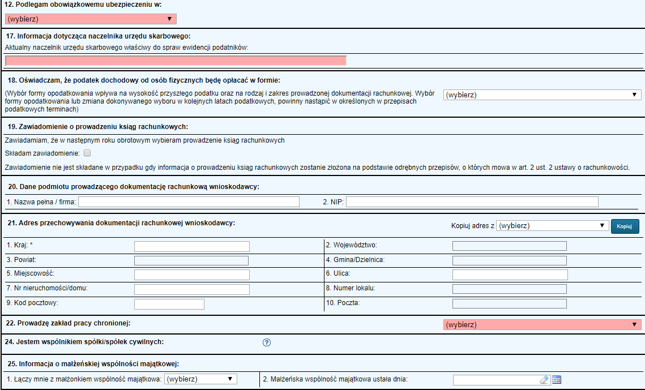645x390 pixels.
Task: Click the Kraj input field
Action: pos(192,246)
